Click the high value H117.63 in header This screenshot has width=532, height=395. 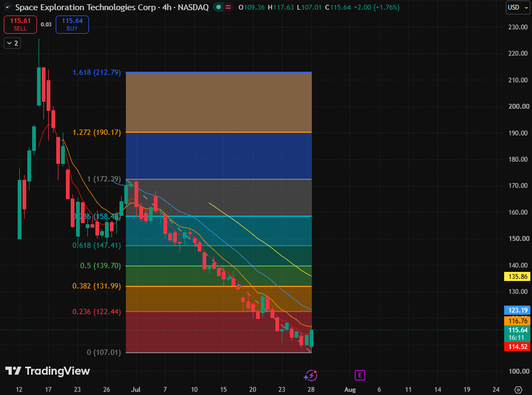281,7
